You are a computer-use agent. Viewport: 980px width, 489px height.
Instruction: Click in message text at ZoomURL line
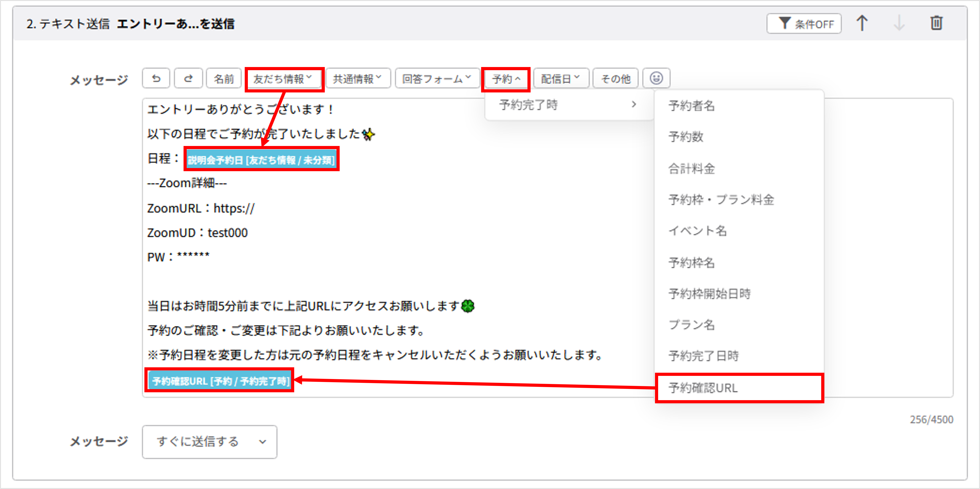point(201,209)
